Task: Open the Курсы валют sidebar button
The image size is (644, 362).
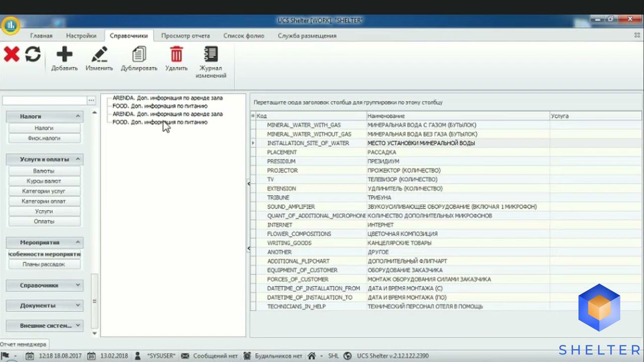Action: tap(44, 181)
